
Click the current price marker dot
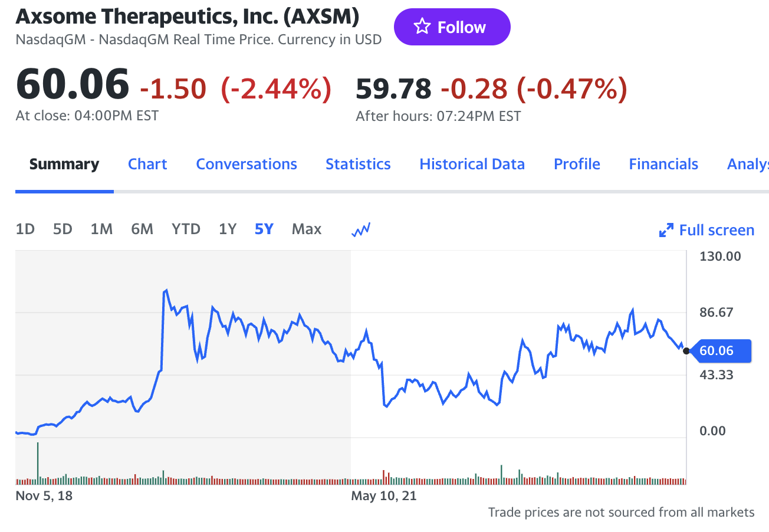click(x=686, y=350)
